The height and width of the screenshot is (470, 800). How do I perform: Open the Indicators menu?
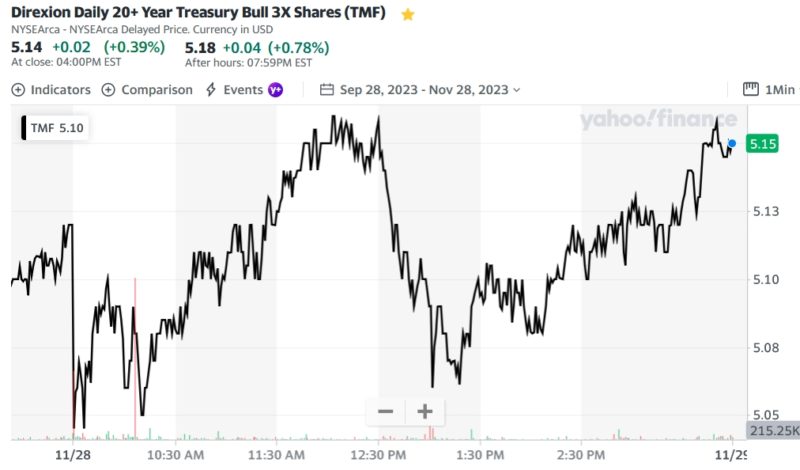pyautogui.click(x=51, y=90)
